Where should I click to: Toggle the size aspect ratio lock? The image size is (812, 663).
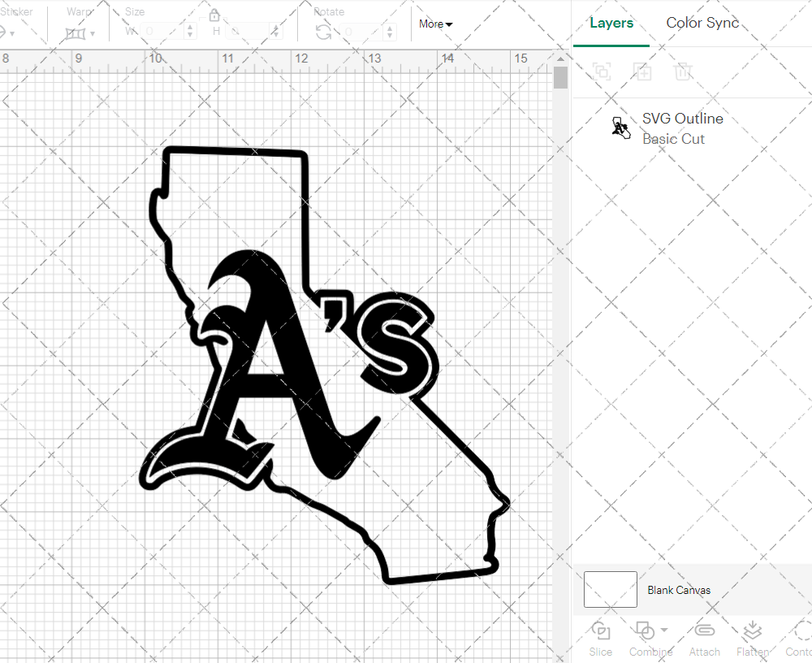coord(214,15)
